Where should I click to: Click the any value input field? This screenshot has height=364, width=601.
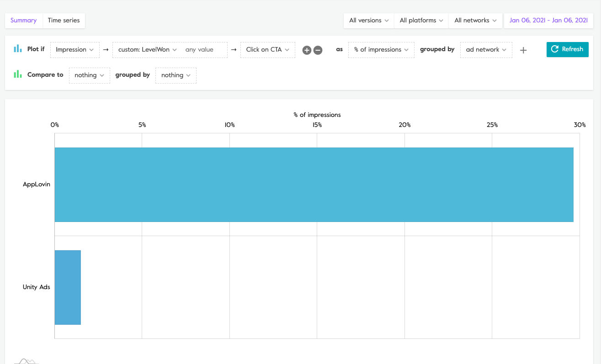204,50
